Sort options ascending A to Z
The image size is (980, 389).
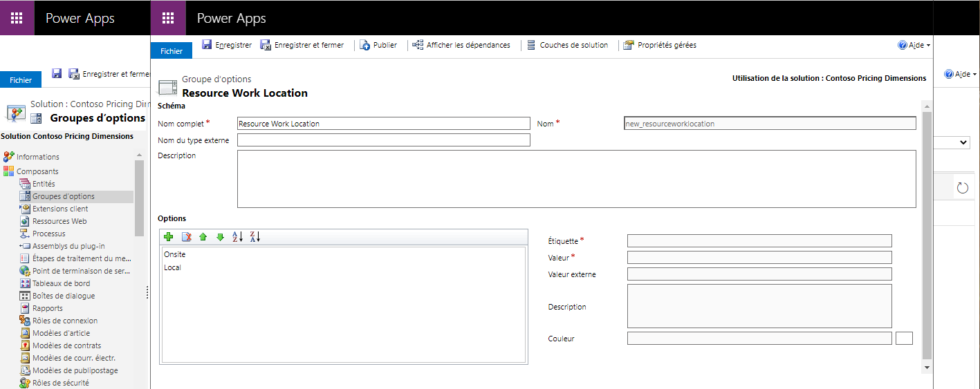coord(238,237)
